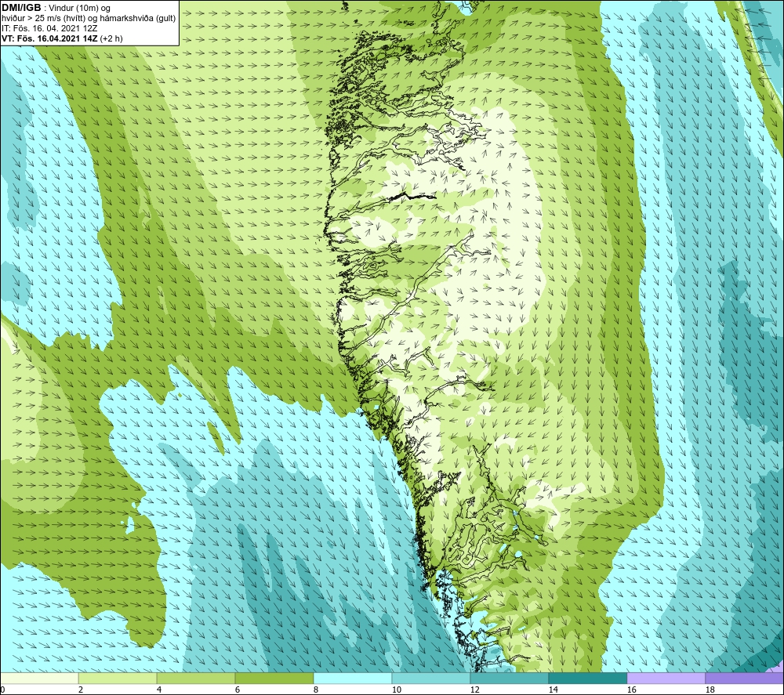Click the purple swatch above 18 m/s
The image size is (784, 695).
tap(744, 679)
